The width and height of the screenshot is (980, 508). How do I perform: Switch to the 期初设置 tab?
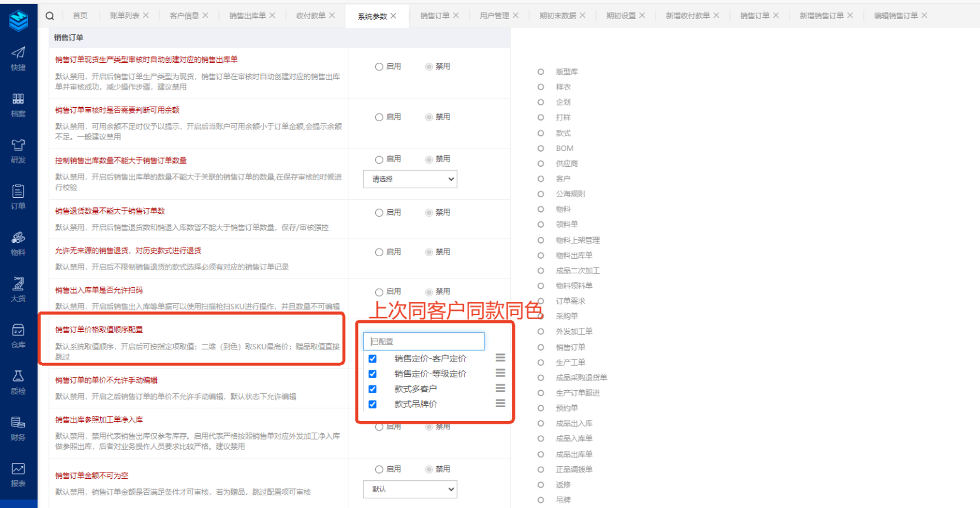click(620, 16)
